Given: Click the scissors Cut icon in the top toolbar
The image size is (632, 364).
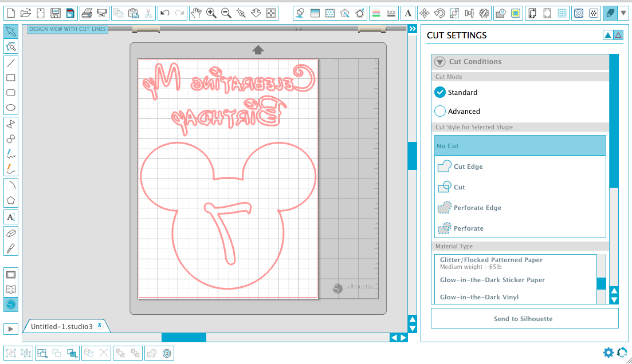Looking at the screenshot, I should (148, 13).
